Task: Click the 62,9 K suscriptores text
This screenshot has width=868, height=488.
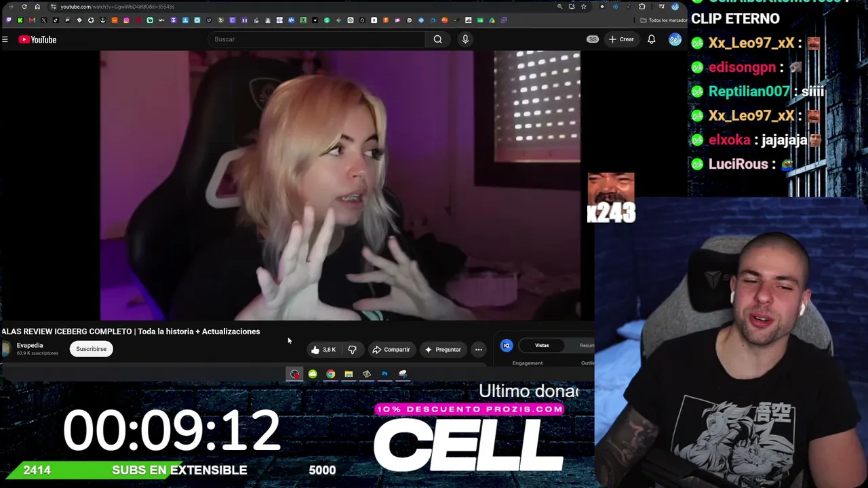Action: click(x=37, y=353)
